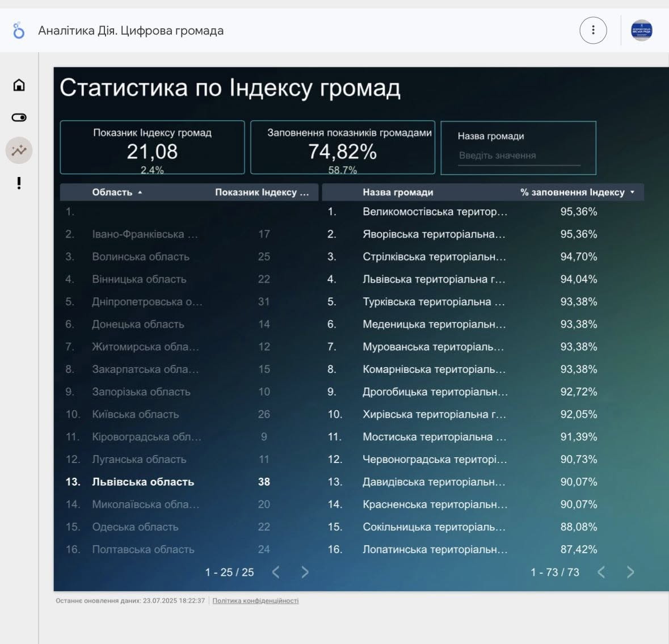Image resolution: width=669 pixels, height=644 pixels.
Task: Sort by % заповнення Індексу column
Action: 572,192
